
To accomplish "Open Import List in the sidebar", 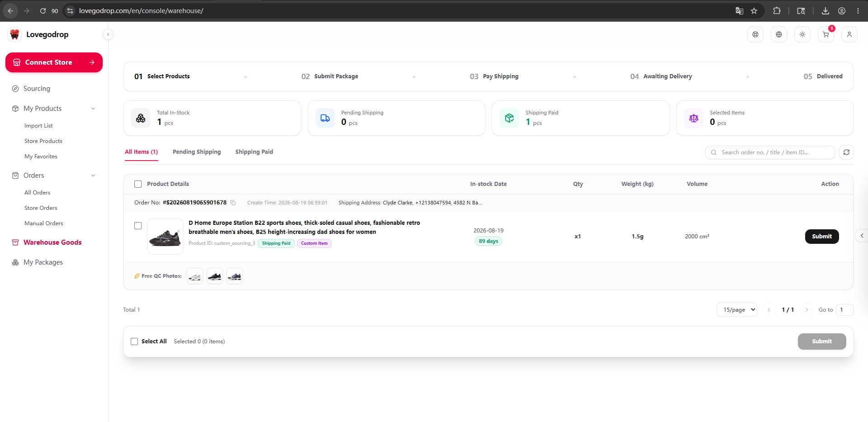I will (x=38, y=126).
